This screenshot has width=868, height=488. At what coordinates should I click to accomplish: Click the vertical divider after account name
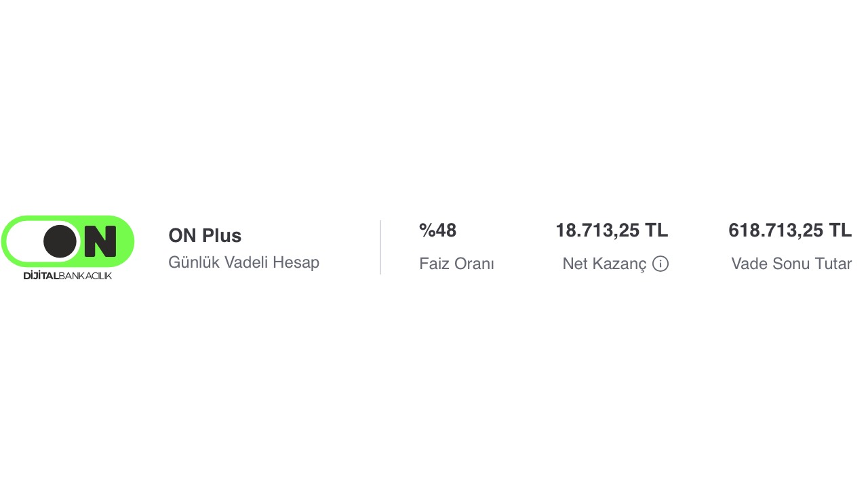point(380,247)
